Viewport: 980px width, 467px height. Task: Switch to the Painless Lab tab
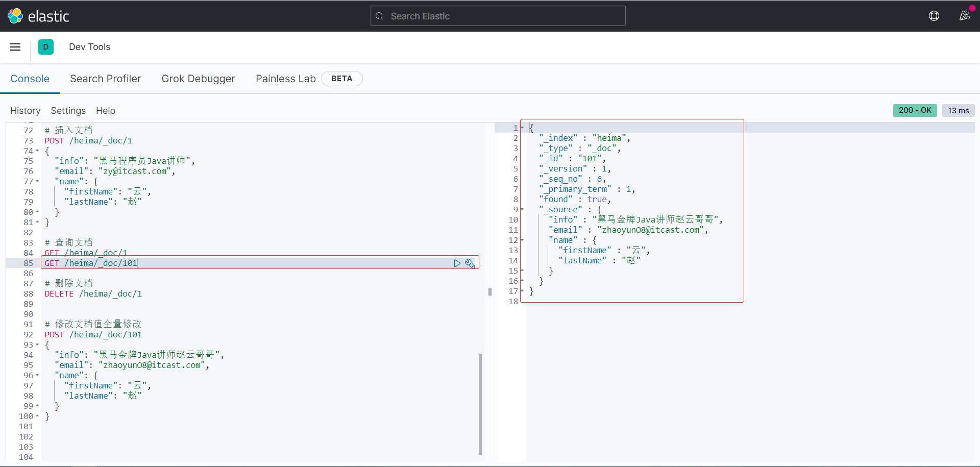tap(285, 79)
